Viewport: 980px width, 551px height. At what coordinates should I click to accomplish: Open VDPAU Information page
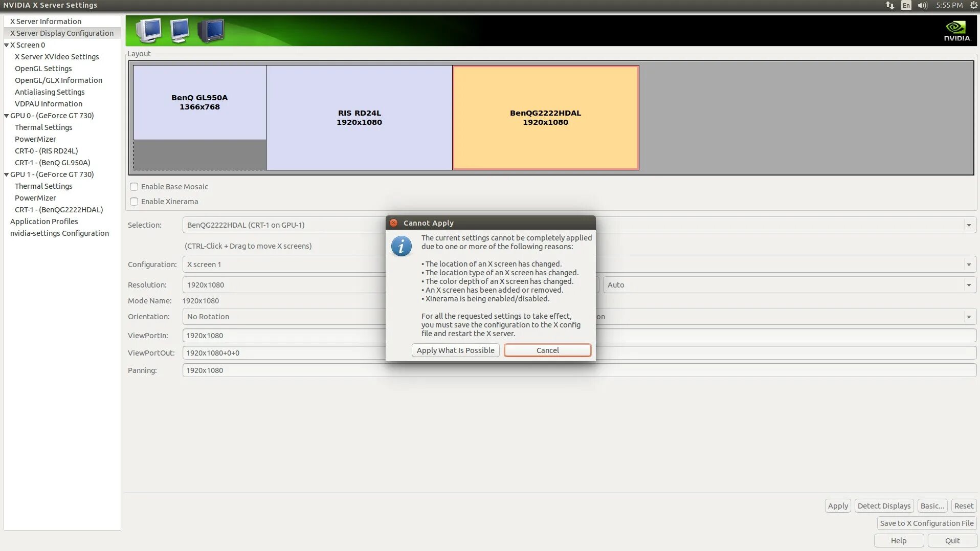(49, 104)
